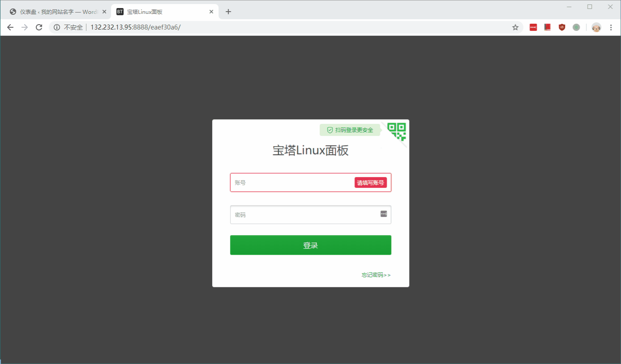Screen dimensions: 621x364
Task: Select the 宝塔Linux面板 tab
Action: [x=165, y=12]
